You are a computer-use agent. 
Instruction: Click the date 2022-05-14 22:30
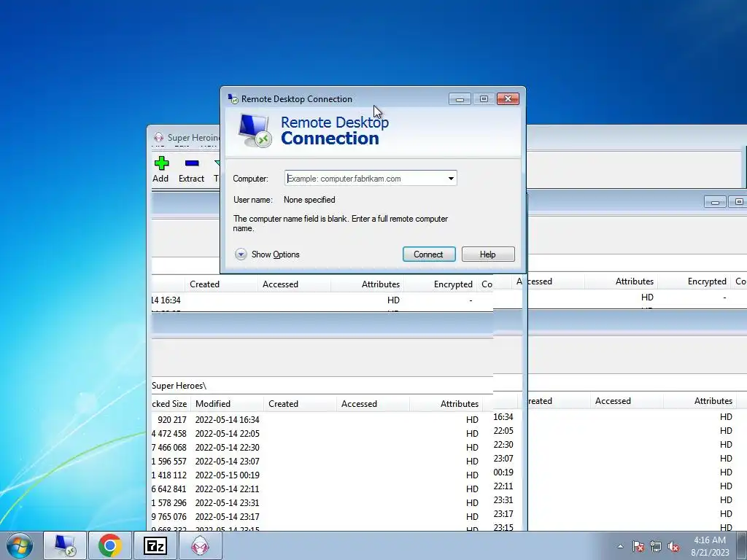pyautogui.click(x=228, y=448)
